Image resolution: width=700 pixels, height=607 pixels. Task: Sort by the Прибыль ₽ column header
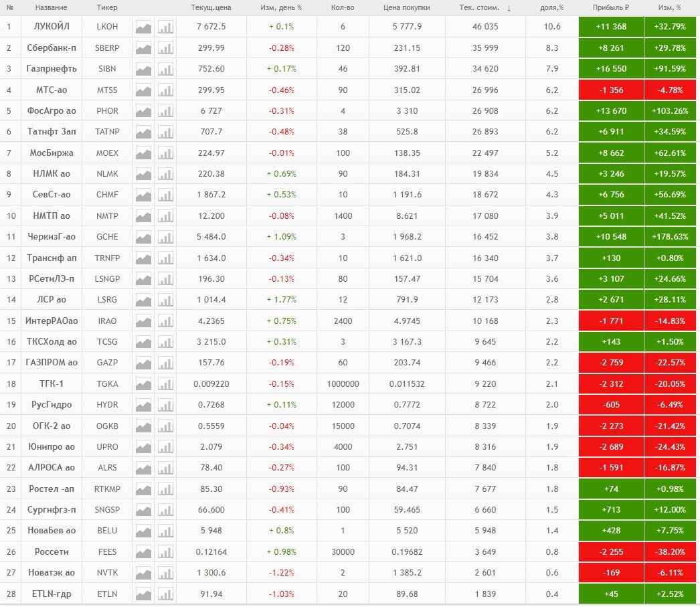click(x=611, y=7)
